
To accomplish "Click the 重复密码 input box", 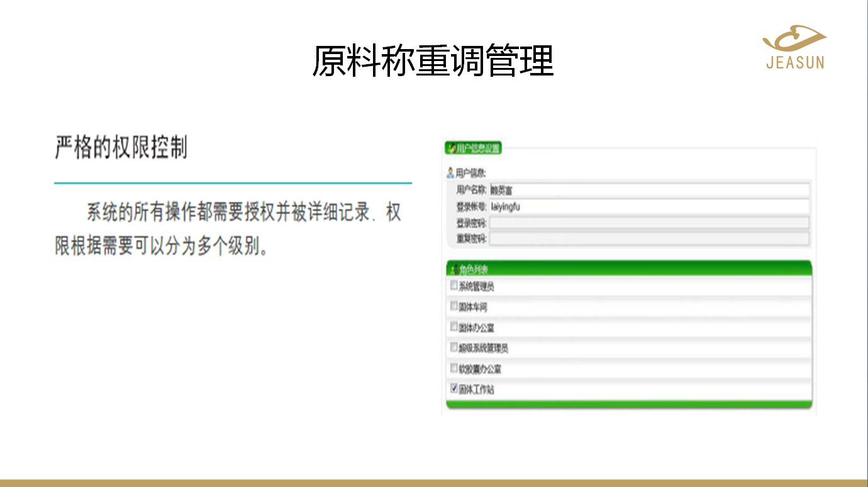I will [x=648, y=238].
